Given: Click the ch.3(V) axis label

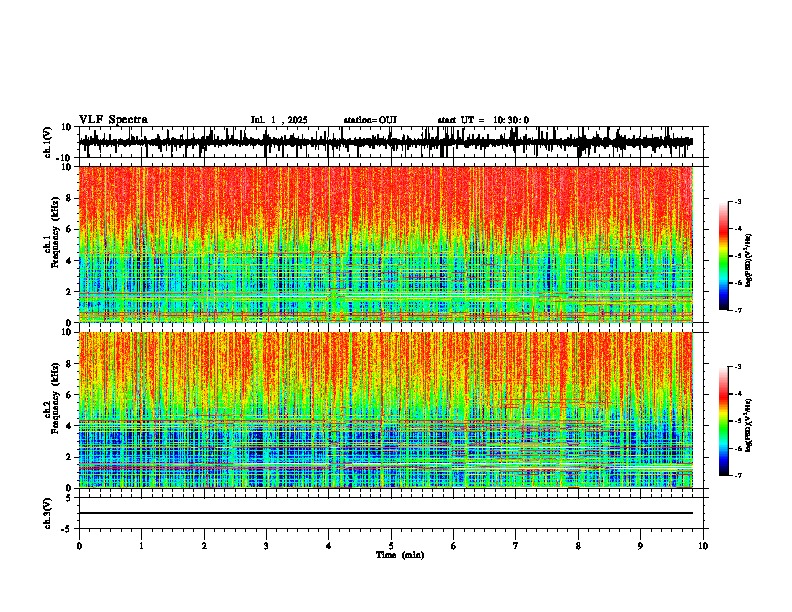Looking at the screenshot, I should (49, 513).
